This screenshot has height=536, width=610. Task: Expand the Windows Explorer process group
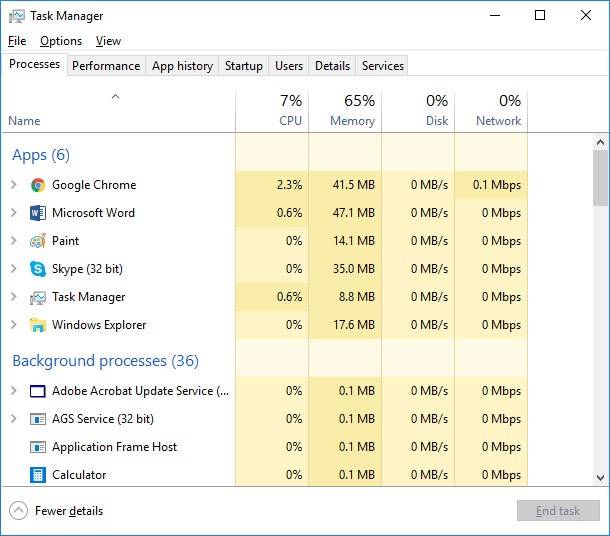14,325
